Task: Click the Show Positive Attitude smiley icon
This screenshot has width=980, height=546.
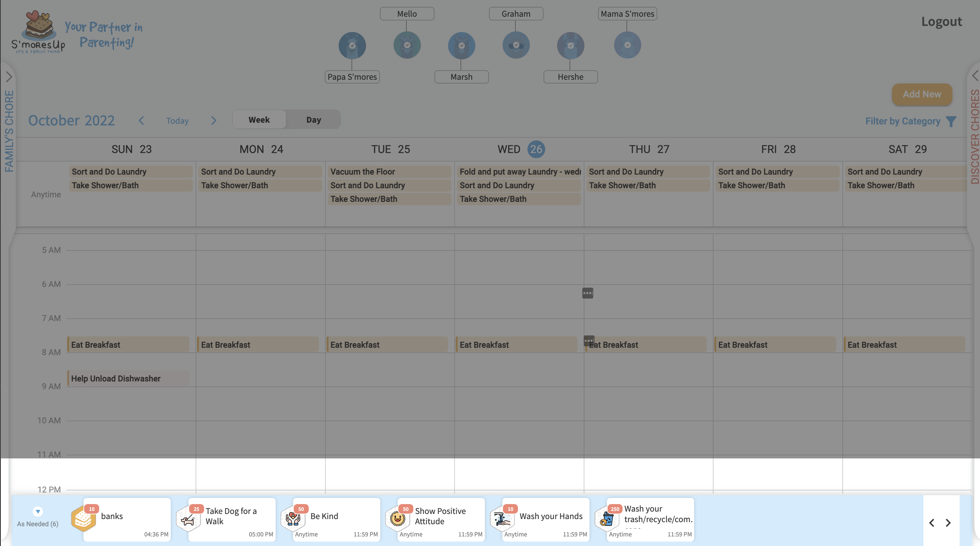Action: [397, 519]
